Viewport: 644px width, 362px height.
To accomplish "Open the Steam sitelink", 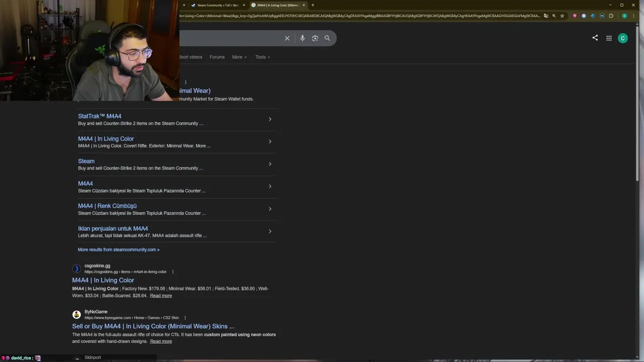I will (x=86, y=161).
